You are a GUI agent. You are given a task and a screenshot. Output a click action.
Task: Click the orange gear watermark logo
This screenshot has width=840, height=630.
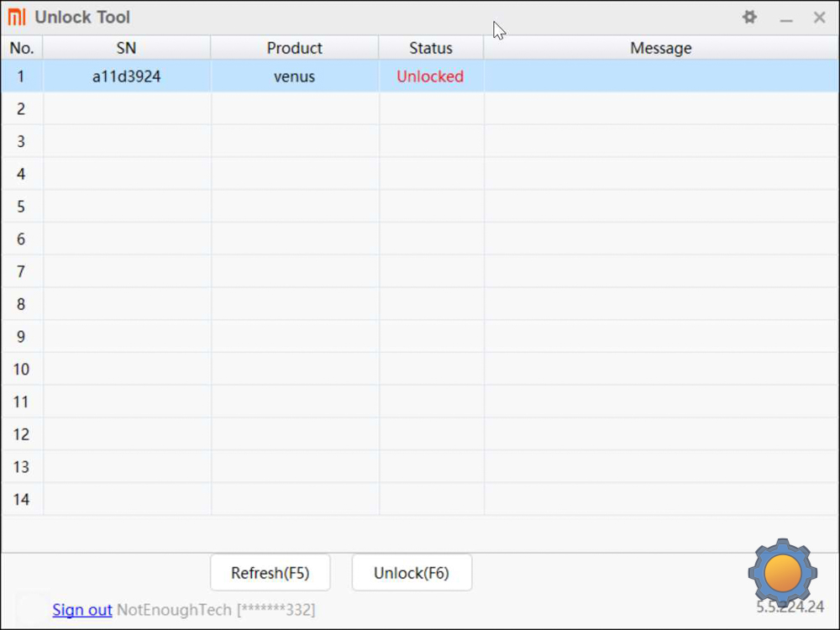coord(783,573)
